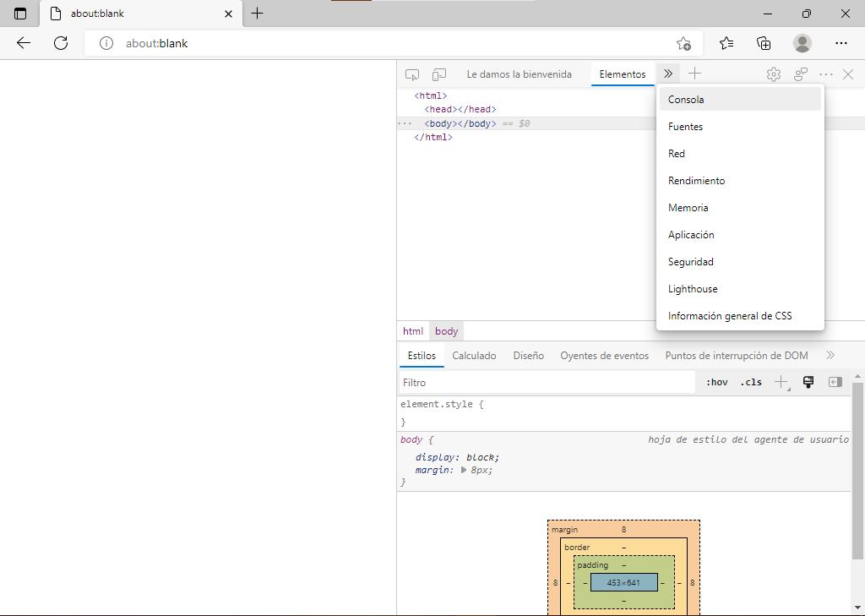Close the about:blank browser tab

[228, 14]
